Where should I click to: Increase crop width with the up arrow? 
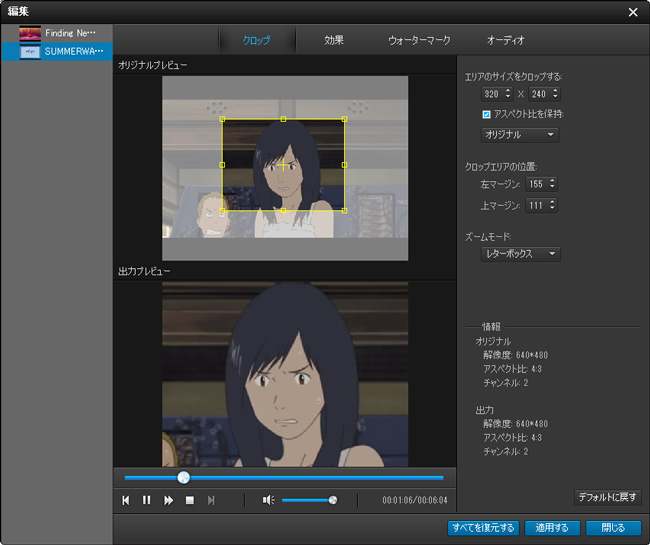point(507,90)
